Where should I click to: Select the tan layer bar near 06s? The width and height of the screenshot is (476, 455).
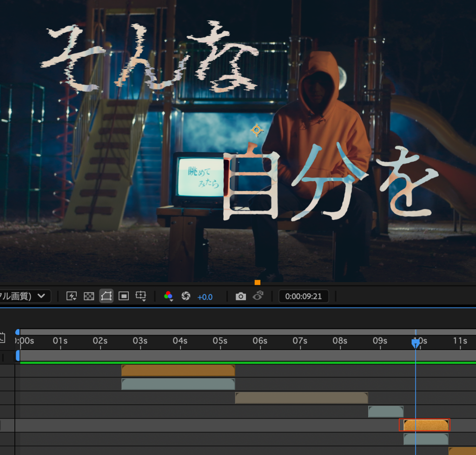click(x=301, y=398)
